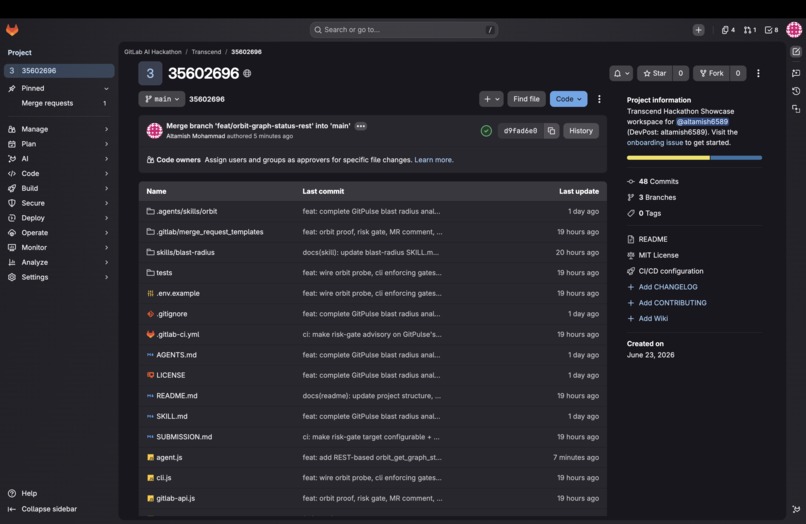
Task: View 0 Tags
Action: [644, 213]
